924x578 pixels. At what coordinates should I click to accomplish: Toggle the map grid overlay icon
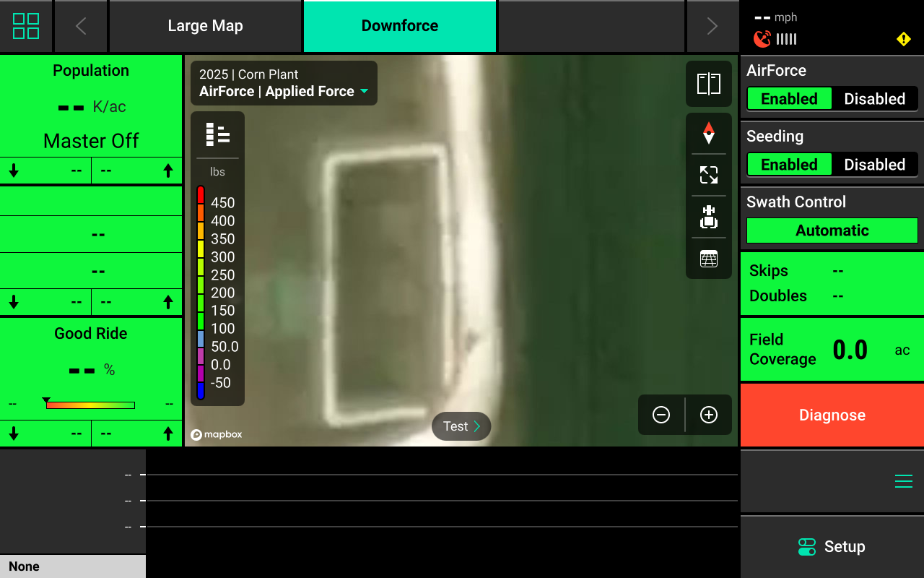click(x=708, y=259)
